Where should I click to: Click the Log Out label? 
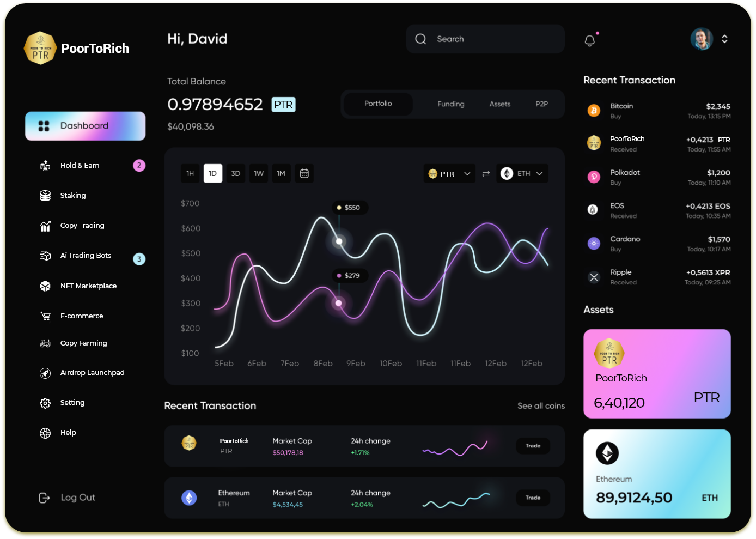[x=78, y=498]
